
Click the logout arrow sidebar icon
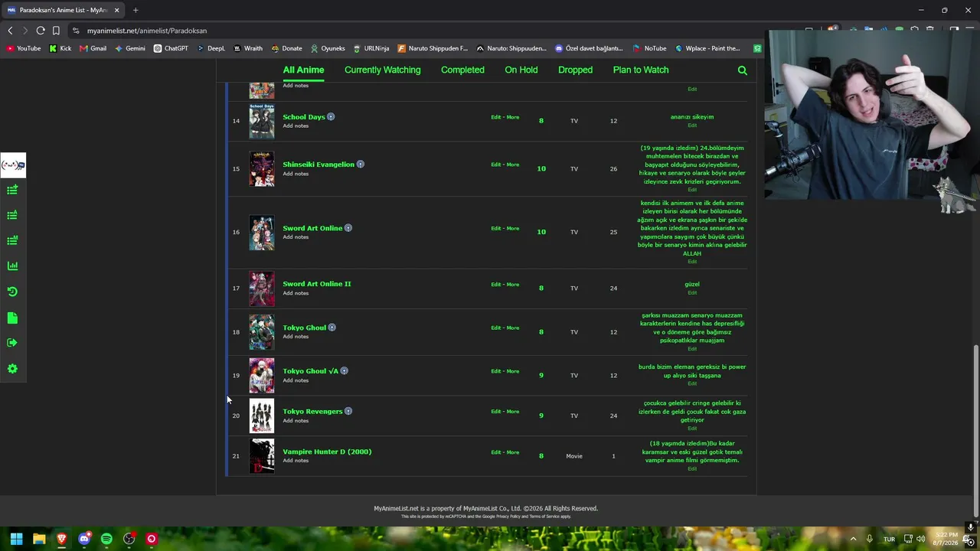(x=12, y=343)
